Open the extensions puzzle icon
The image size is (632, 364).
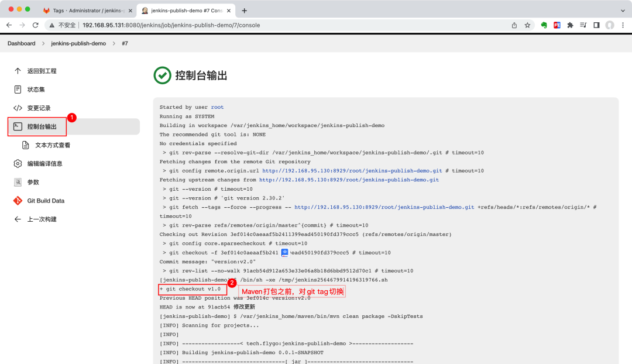click(x=570, y=25)
